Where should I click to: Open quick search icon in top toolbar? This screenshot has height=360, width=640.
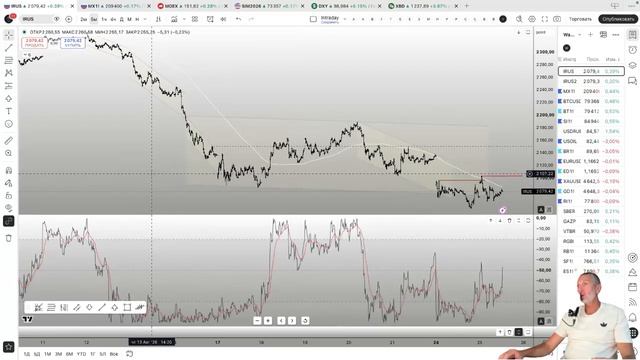click(519, 19)
